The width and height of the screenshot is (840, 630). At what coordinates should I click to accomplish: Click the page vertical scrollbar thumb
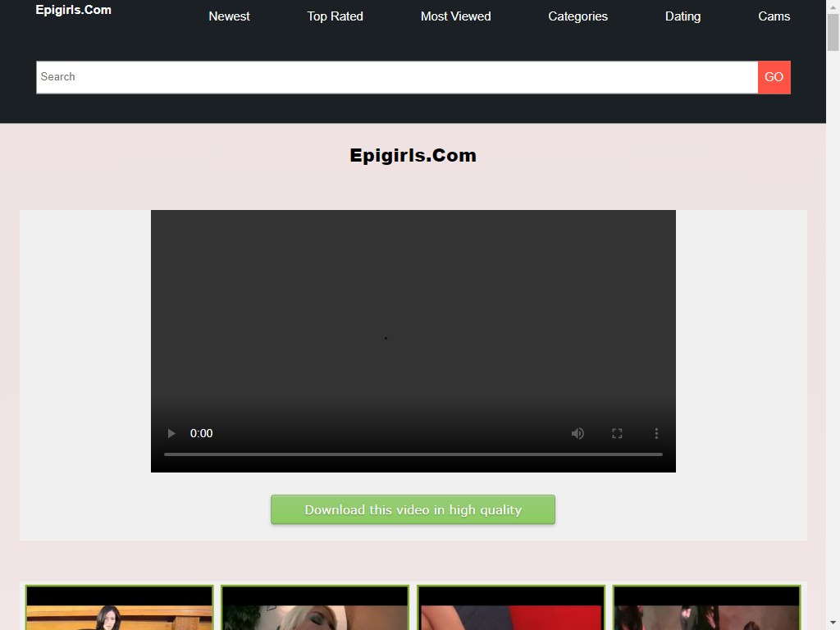coord(833,32)
